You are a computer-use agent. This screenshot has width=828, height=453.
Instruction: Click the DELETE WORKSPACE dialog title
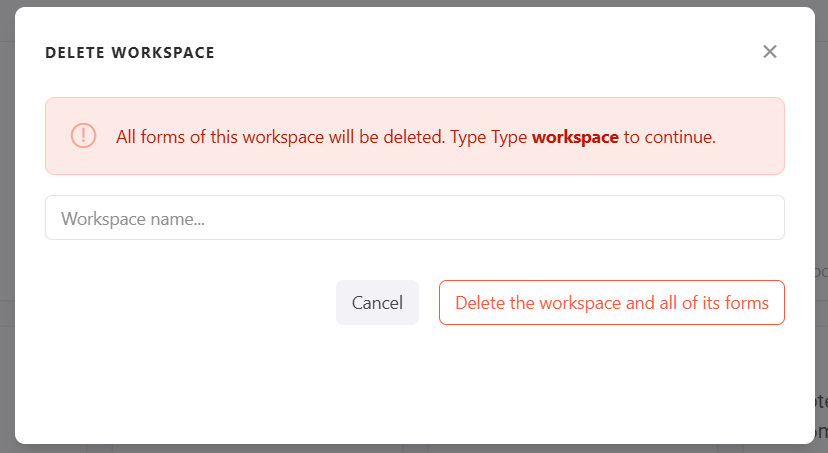coord(130,52)
